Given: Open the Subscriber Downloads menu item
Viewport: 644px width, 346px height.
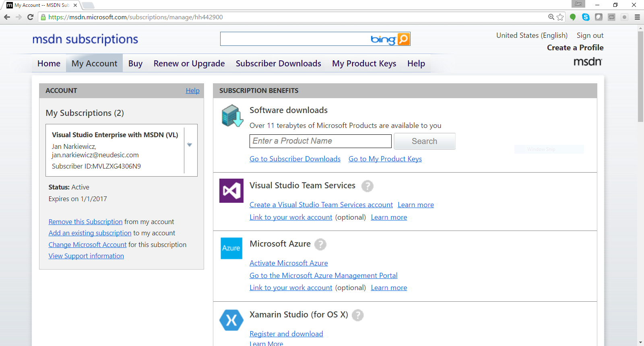Looking at the screenshot, I should tap(278, 64).
